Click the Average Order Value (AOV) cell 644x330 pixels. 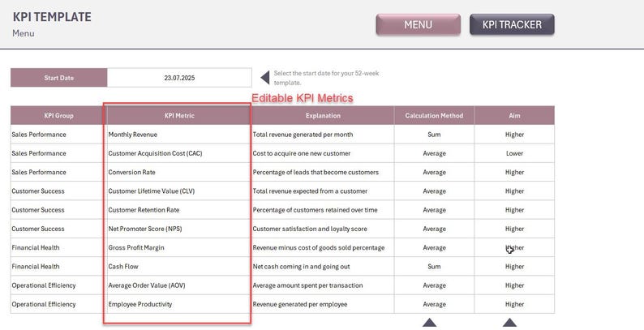click(179, 285)
